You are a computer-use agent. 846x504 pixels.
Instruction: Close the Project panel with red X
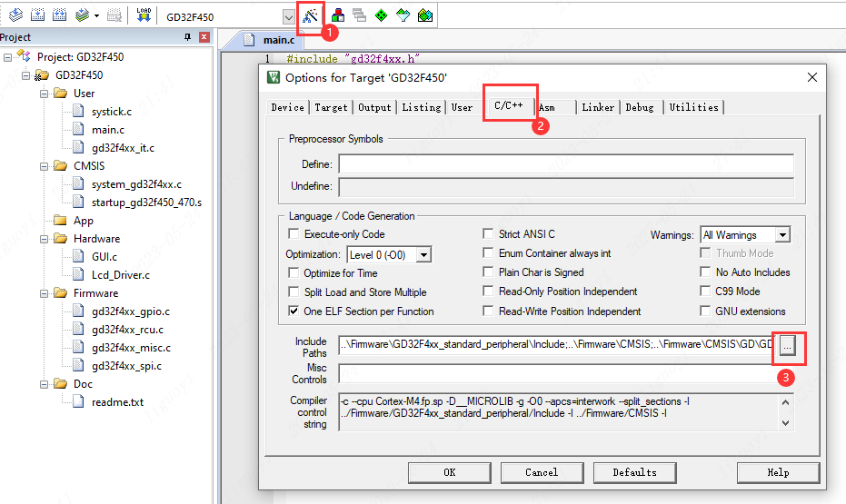tap(204, 36)
